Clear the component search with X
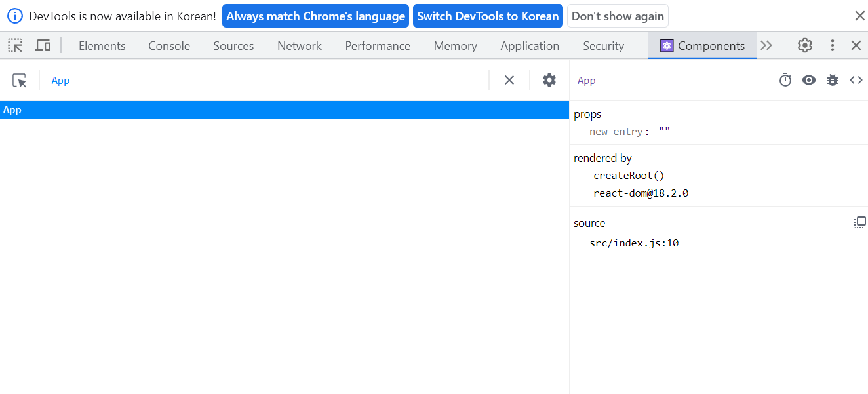 (x=509, y=80)
